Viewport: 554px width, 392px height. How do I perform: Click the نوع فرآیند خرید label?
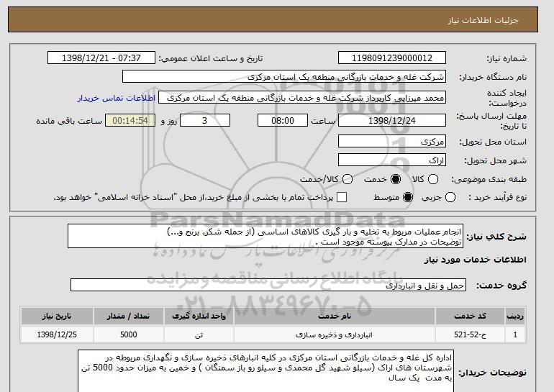(x=497, y=197)
